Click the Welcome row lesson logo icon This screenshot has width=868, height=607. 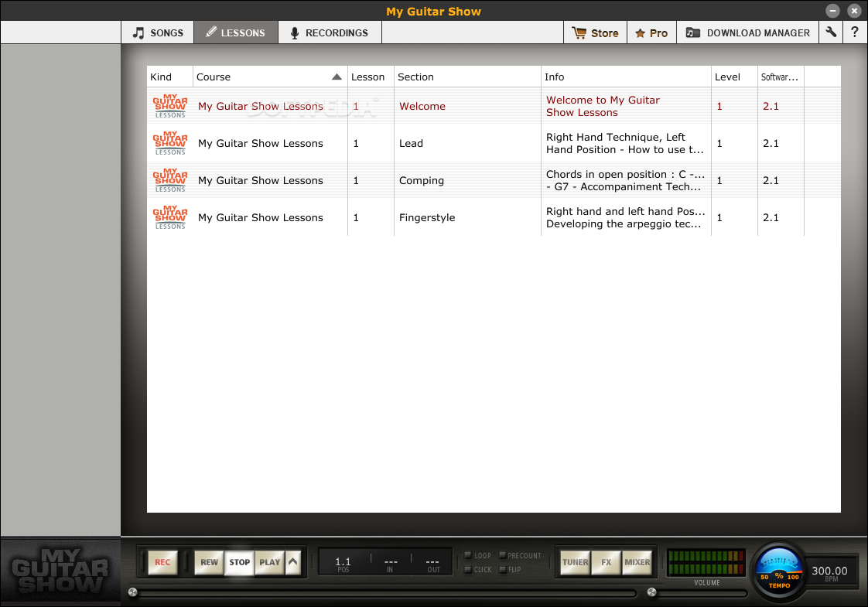[170, 106]
